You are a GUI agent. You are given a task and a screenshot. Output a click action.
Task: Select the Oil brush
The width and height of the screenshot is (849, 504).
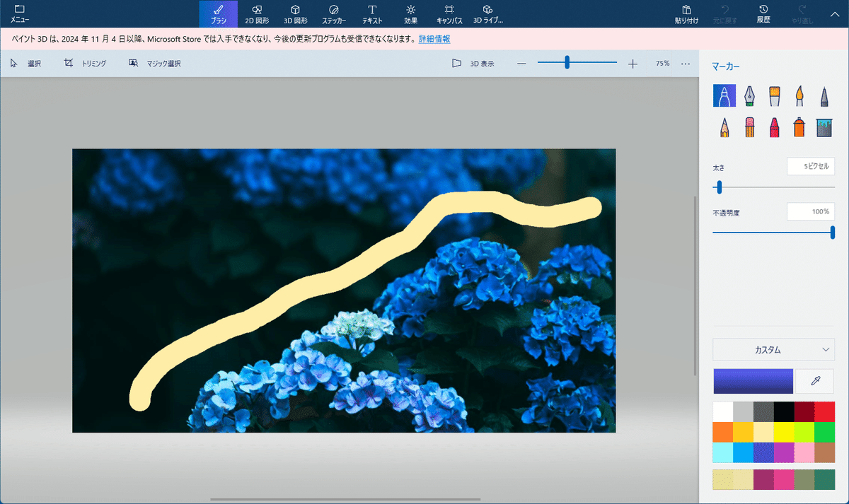click(x=774, y=96)
